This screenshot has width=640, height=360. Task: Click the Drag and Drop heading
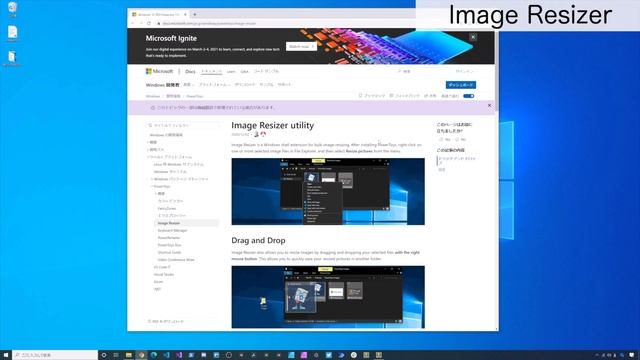point(258,240)
